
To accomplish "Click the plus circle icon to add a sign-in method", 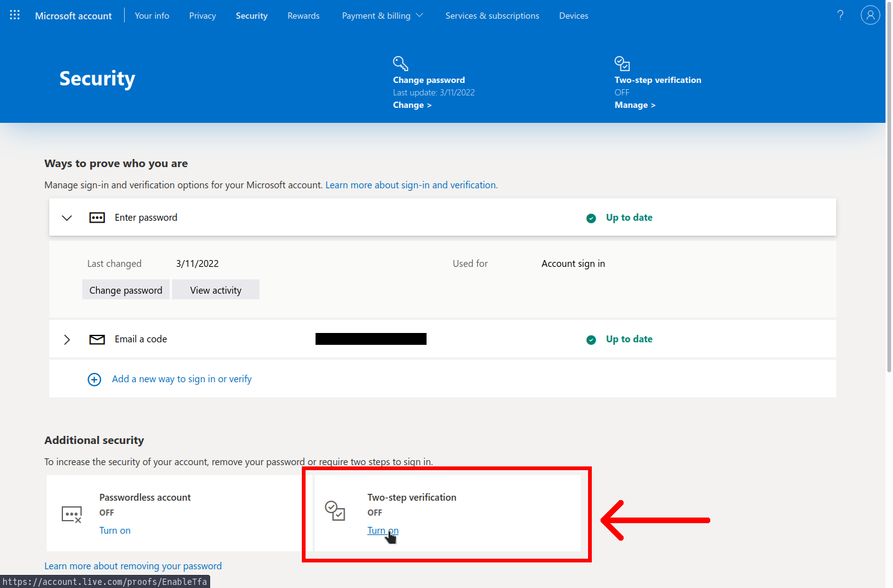I will tap(94, 379).
